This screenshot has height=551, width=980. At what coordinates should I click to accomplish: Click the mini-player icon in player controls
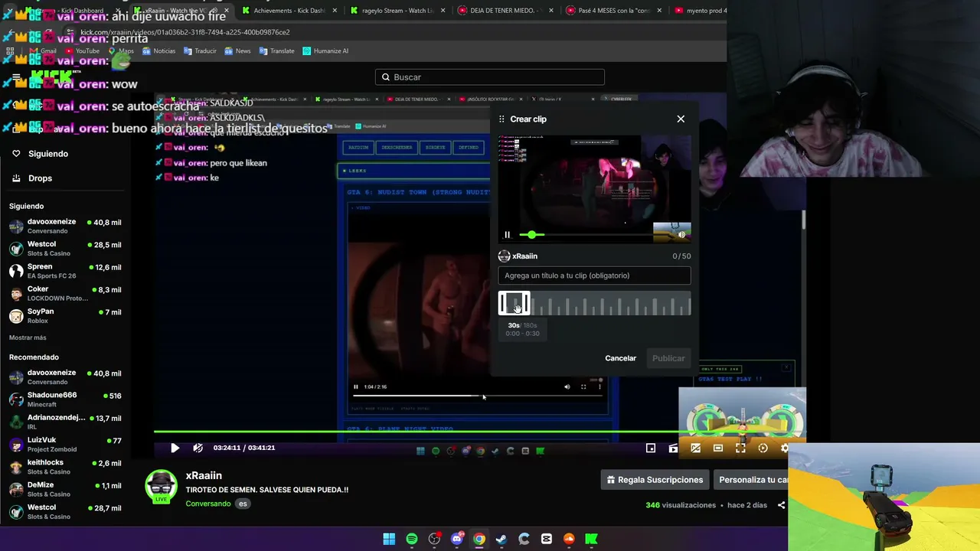coord(651,448)
